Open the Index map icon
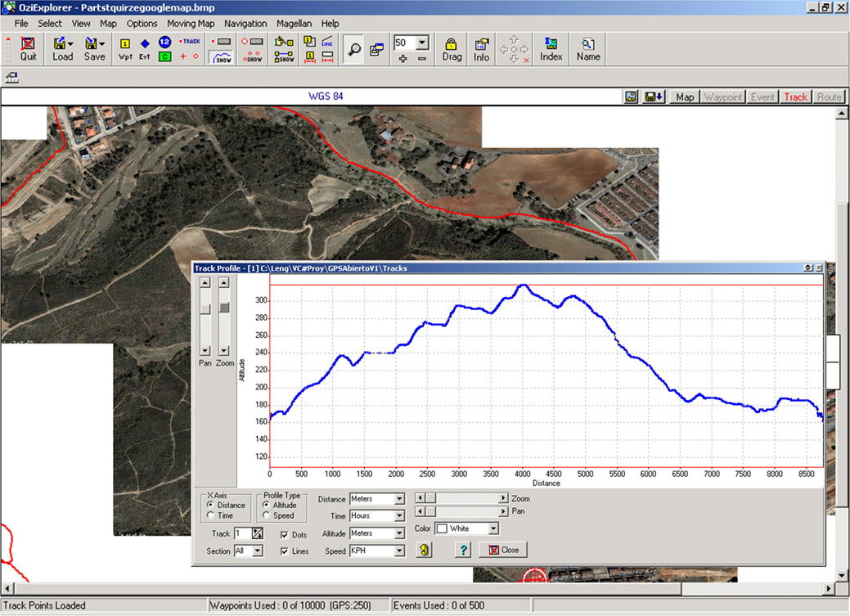 pyautogui.click(x=551, y=49)
